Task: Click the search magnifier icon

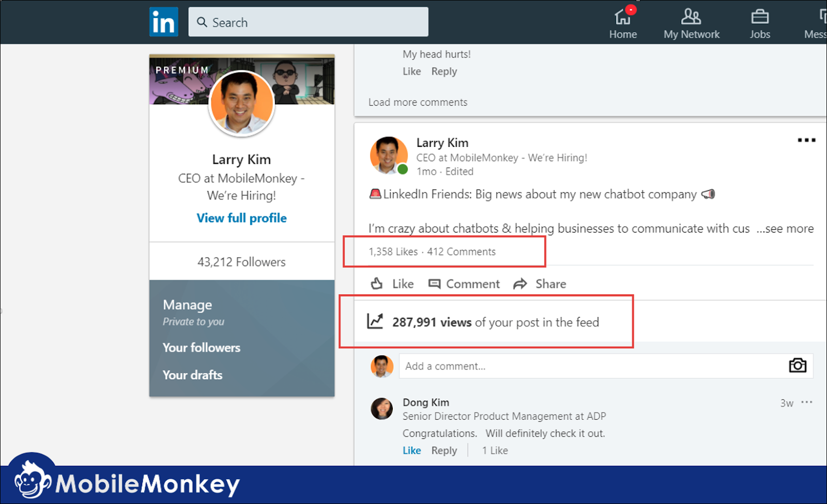Action: tap(202, 22)
